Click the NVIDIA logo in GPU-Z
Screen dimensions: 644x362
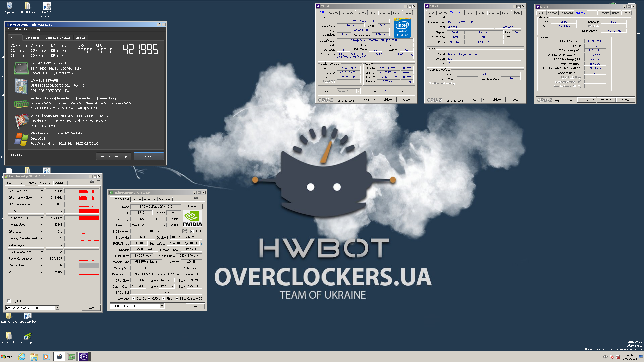[x=192, y=219]
